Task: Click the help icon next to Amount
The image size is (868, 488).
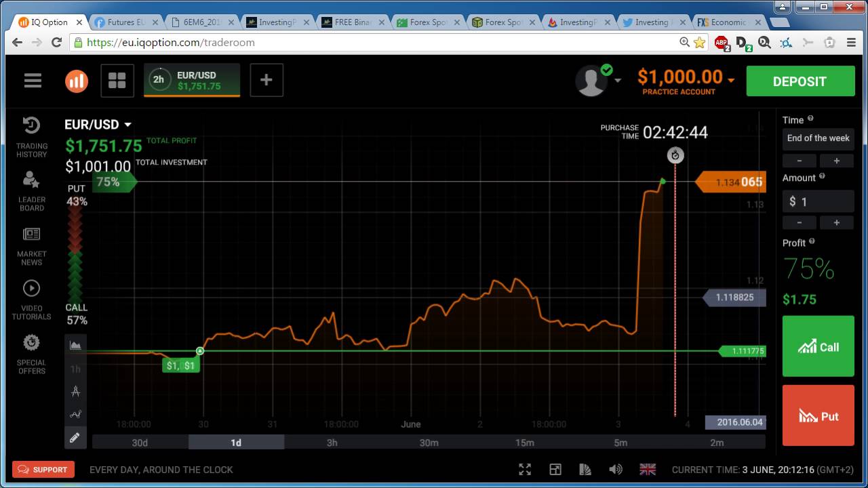Action: (822, 176)
